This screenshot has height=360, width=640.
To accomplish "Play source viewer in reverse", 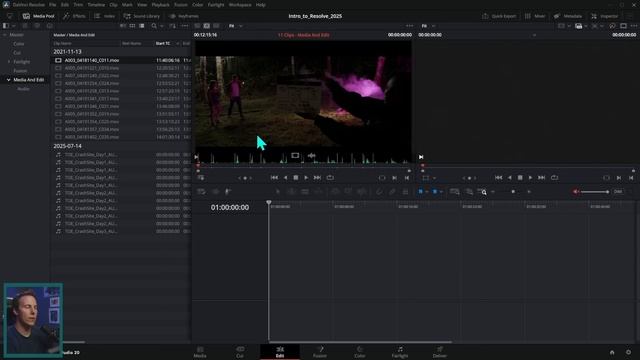I will 285,178.
